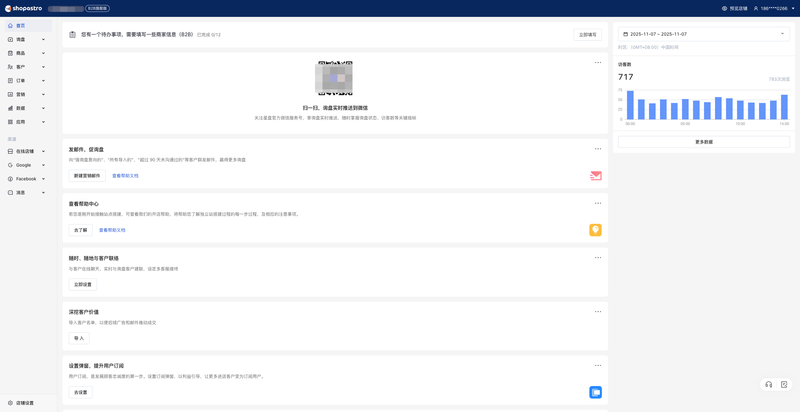The image size is (800, 412).
Task: Open 查看帮助文档 link on 发邮件 card
Action: [x=125, y=175]
